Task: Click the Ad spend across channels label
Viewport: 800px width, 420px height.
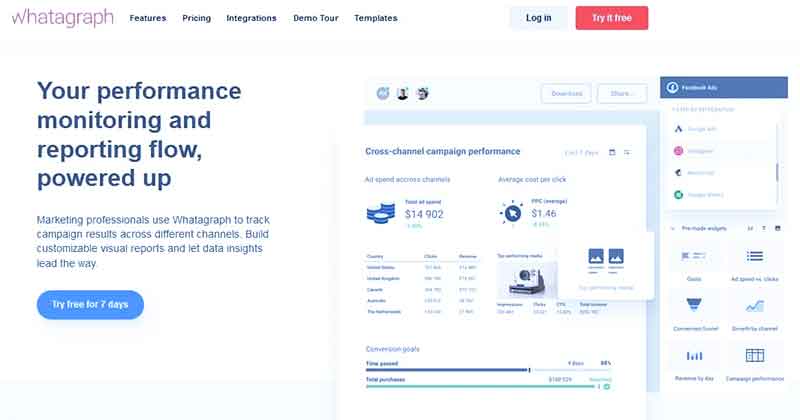Action: 407,180
